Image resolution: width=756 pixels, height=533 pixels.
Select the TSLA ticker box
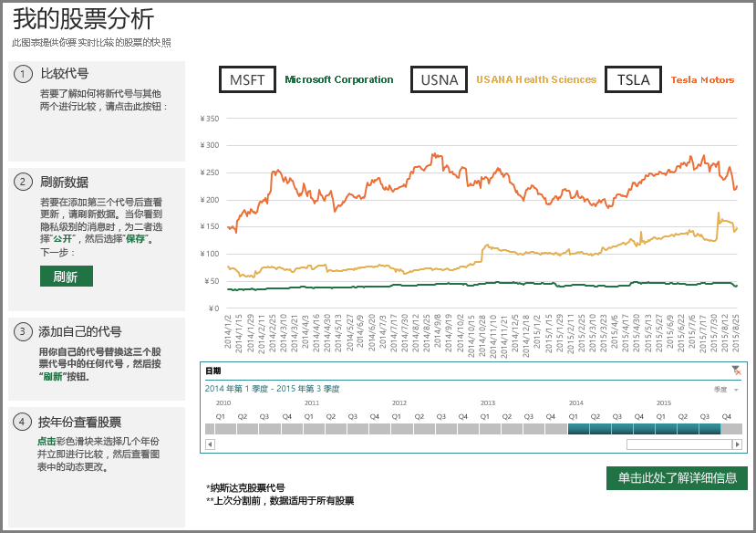point(633,79)
